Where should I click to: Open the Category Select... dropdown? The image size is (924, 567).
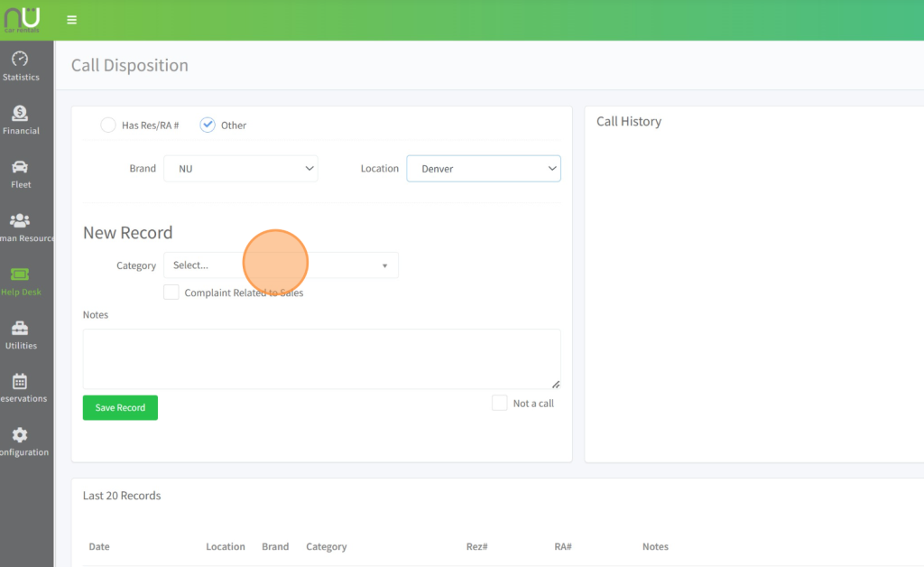tap(280, 265)
